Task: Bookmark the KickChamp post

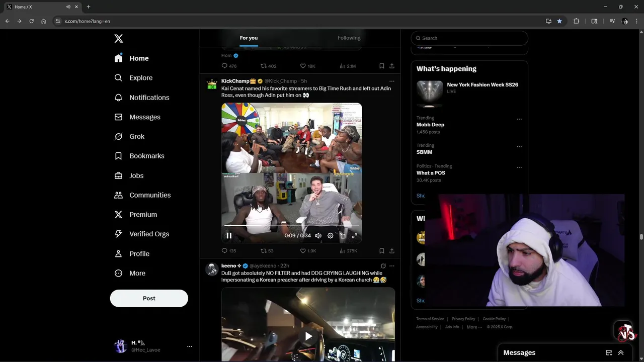Action: click(x=382, y=251)
